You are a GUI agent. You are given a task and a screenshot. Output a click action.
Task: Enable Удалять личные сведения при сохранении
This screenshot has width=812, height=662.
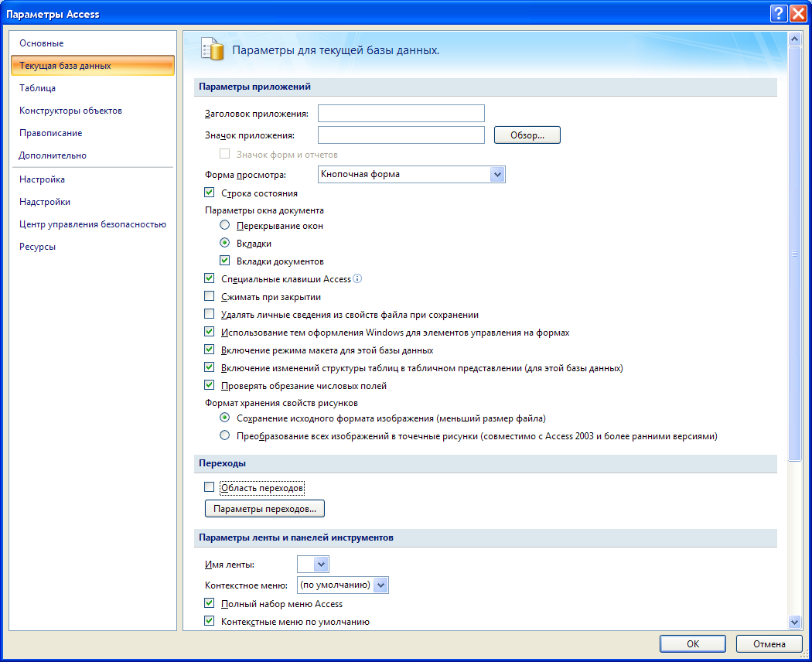(210, 314)
